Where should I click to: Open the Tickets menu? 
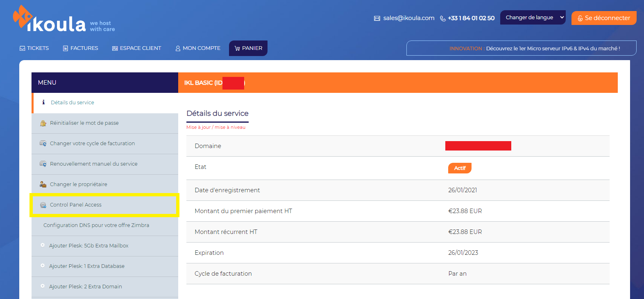[34, 48]
